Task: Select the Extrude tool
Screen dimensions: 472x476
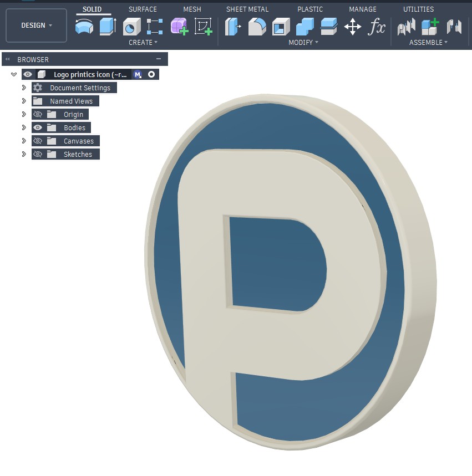Action: click(108, 27)
